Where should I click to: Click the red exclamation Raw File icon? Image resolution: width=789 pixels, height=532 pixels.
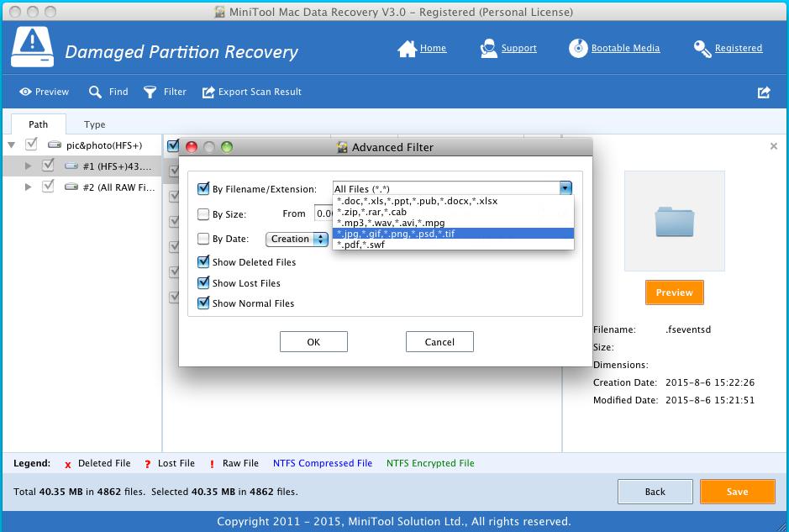coord(212,464)
